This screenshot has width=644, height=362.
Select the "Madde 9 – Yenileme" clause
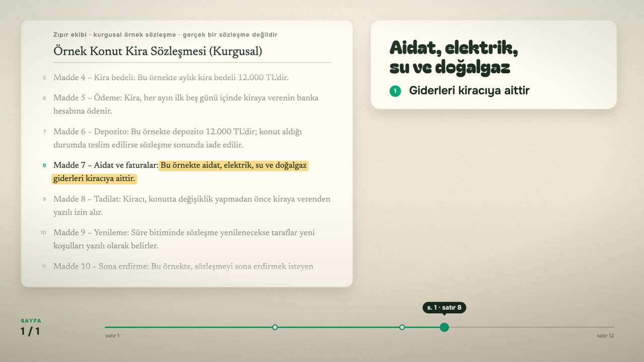tap(184, 239)
